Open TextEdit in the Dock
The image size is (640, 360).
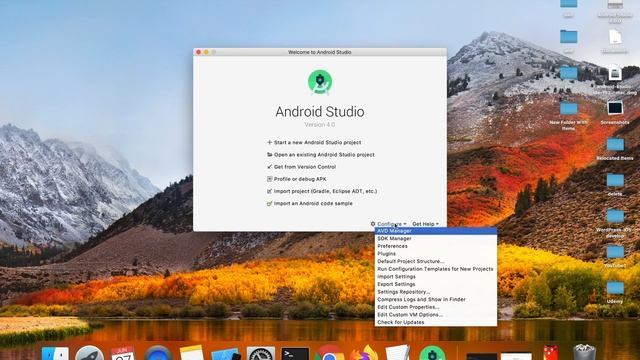(398, 353)
